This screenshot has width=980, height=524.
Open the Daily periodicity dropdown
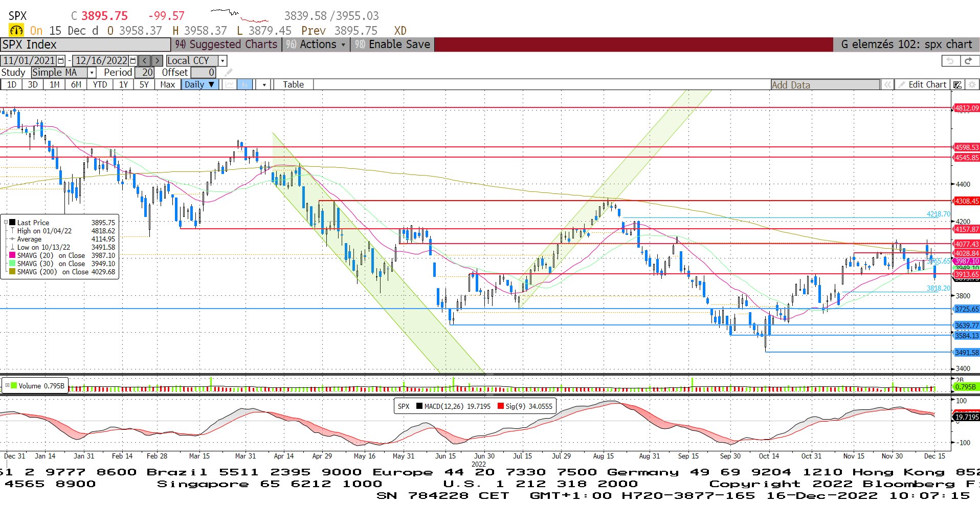200,84
